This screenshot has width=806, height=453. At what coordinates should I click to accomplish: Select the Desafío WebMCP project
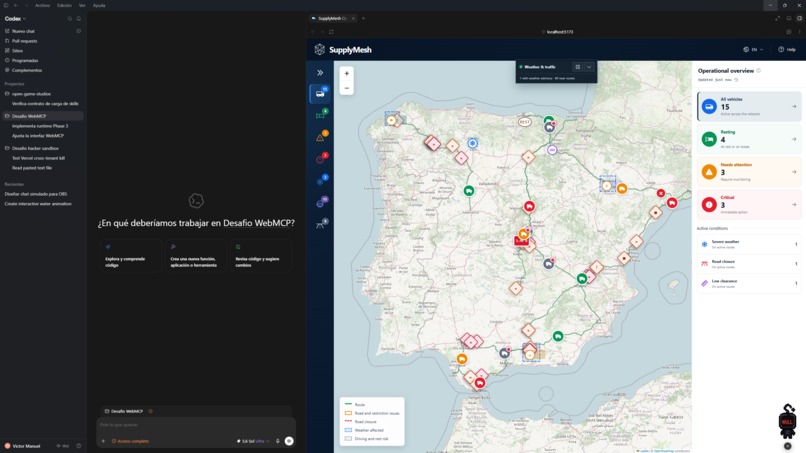[x=43, y=116]
